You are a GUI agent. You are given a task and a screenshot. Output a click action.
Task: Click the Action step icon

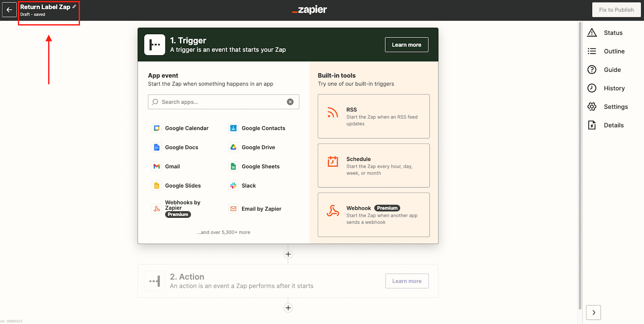tap(155, 281)
